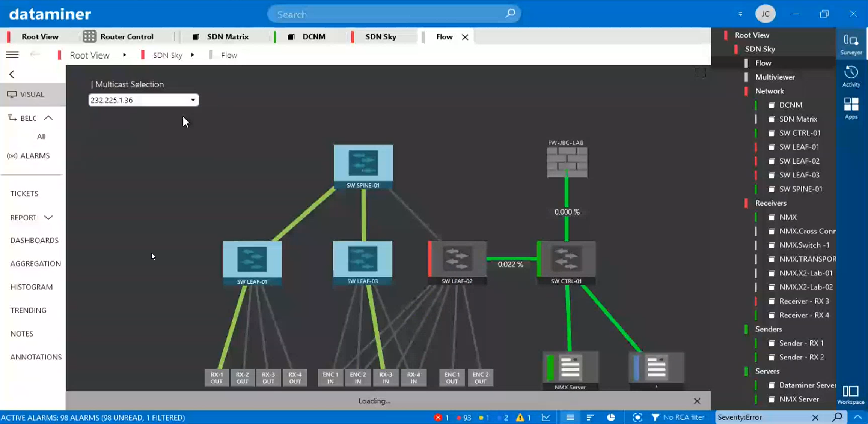Expand the Root View breadcrumb arrow
Image resolution: width=868 pixels, height=424 pixels.
pyautogui.click(x=124, y=55)
